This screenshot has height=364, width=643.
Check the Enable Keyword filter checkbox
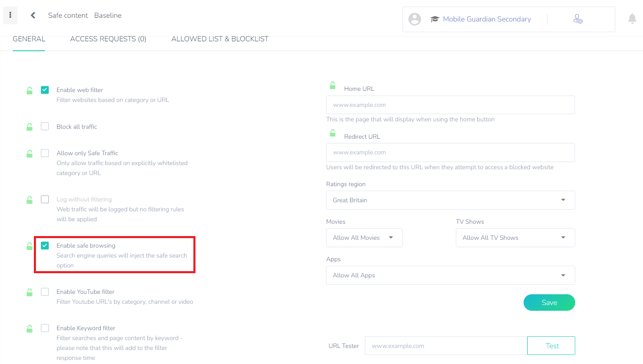[x=45, y=328]
